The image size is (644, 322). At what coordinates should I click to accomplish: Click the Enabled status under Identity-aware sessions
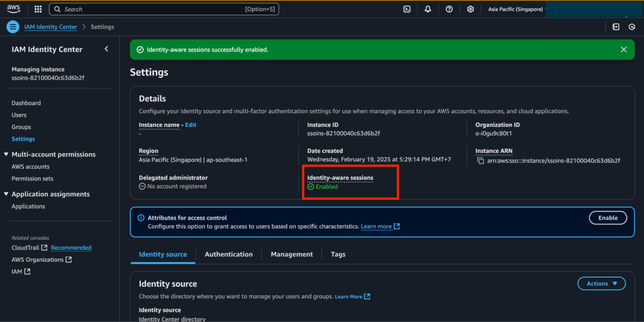tap(323, 186)
